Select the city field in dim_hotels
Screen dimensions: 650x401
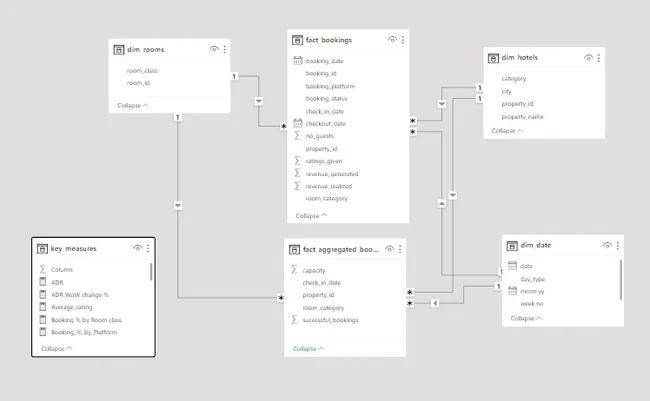point(507,92)
